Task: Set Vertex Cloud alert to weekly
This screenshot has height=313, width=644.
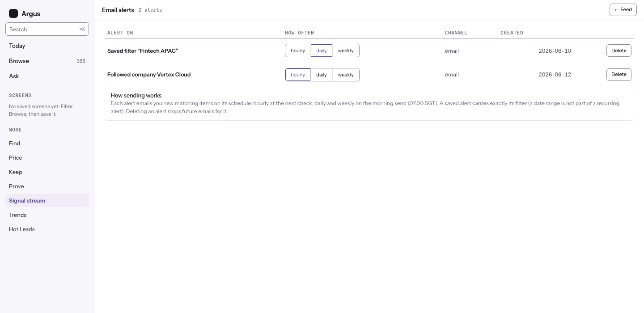Action: pos(346,75)
